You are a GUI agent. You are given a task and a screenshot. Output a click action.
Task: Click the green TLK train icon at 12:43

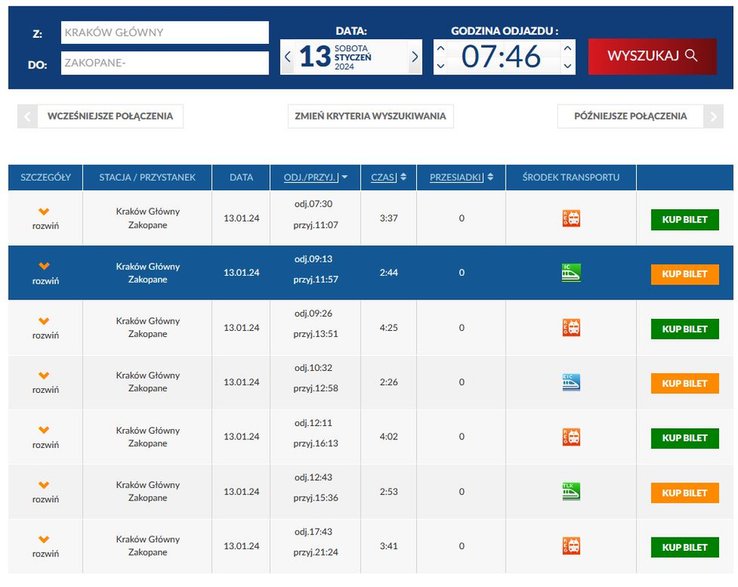pos(571,491)
